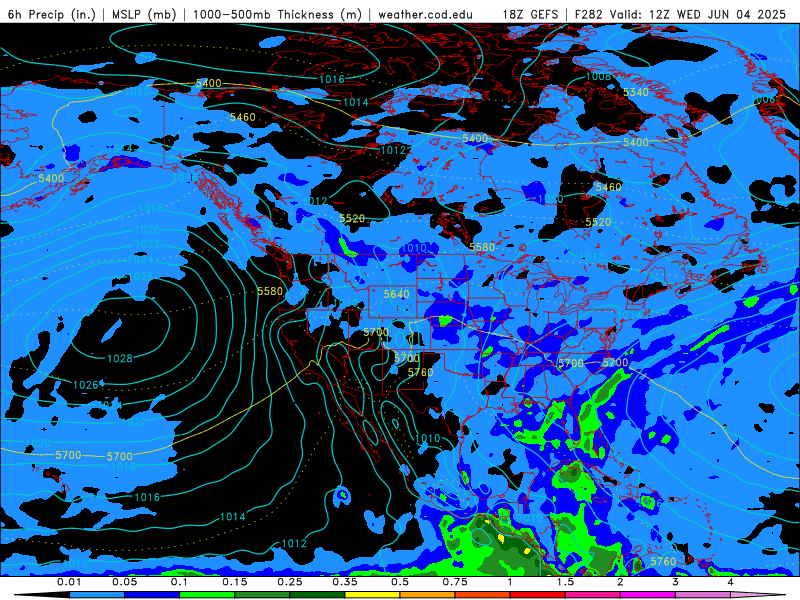Click the '0.15' legend value label
Screen dimensions: 800x600
pos(235,582)
